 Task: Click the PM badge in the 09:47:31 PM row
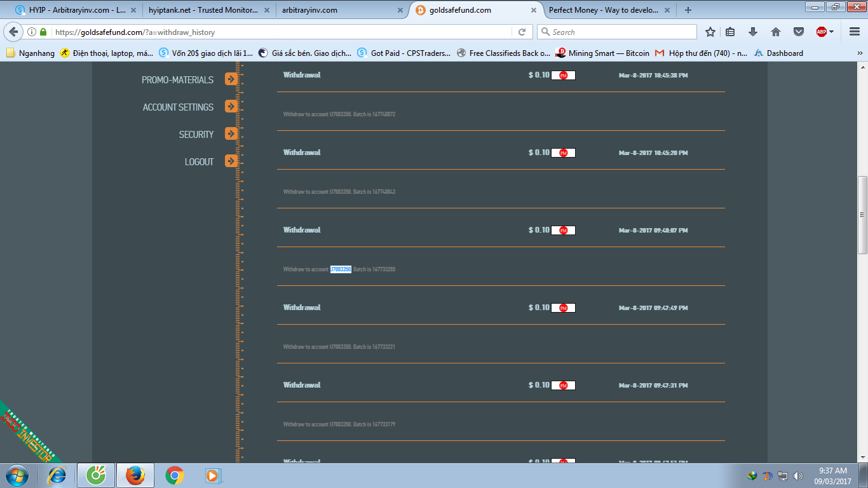pos(563,386)
